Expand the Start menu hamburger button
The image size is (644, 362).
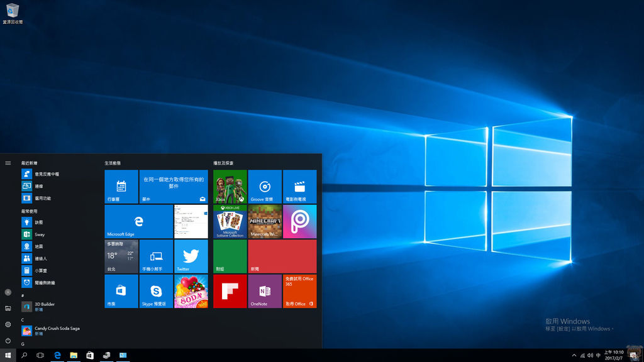tap(8, 163)
